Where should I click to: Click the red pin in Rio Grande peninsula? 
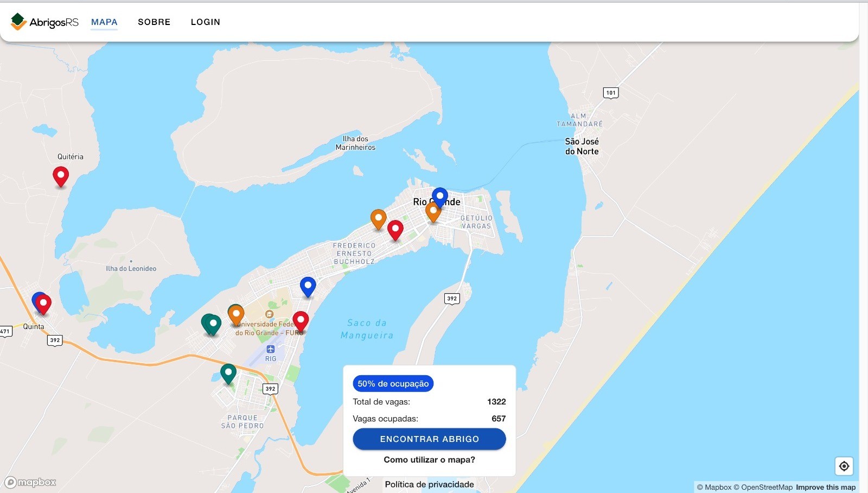tap(395, 230)
